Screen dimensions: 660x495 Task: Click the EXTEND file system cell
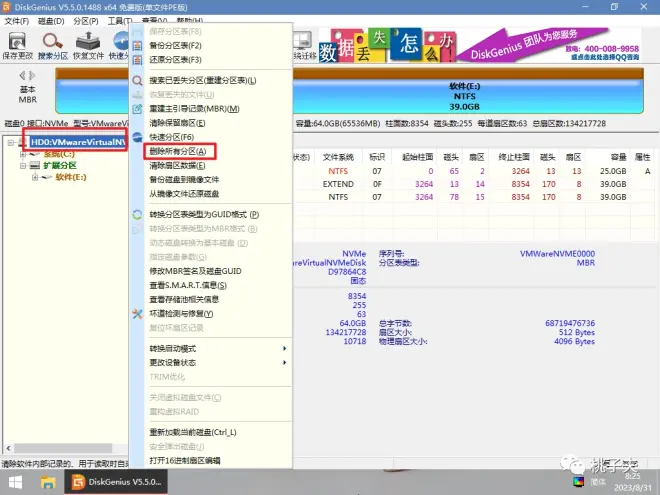coord(338,184)
